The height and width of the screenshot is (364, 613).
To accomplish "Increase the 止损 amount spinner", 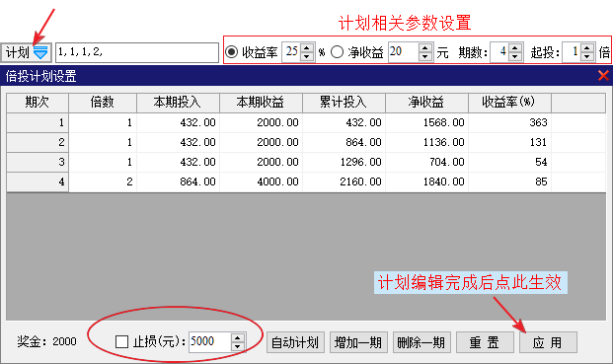I will tap(237, 337).
